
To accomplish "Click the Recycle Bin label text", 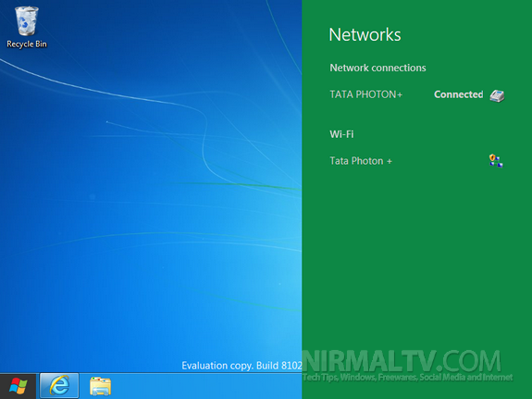I will 27,44.
